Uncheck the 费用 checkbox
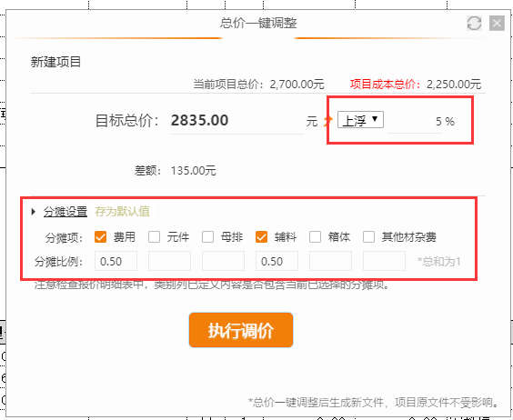The image size is (513, 420). [100, 237]
